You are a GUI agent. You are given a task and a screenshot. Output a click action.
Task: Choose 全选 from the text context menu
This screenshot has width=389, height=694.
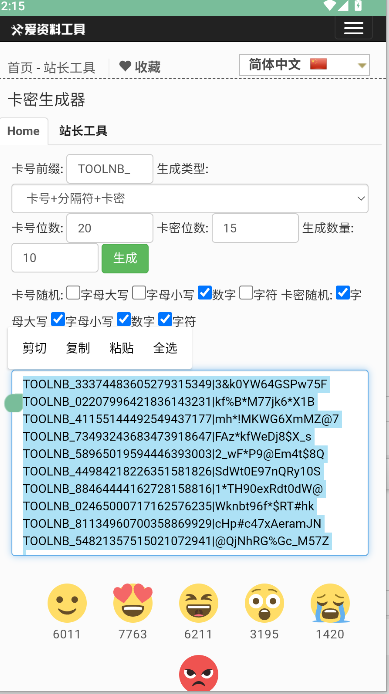(x=165, y=348)
